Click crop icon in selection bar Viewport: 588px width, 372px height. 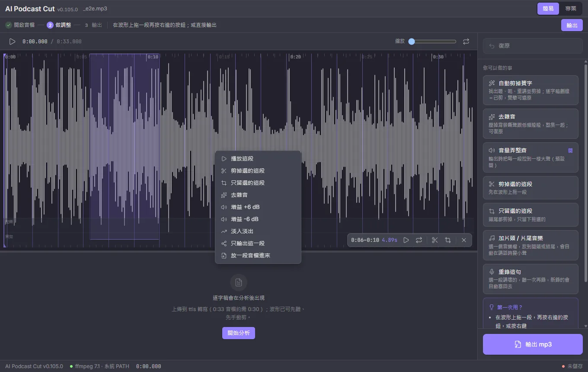pyautogui.click(x=448, y=240)
